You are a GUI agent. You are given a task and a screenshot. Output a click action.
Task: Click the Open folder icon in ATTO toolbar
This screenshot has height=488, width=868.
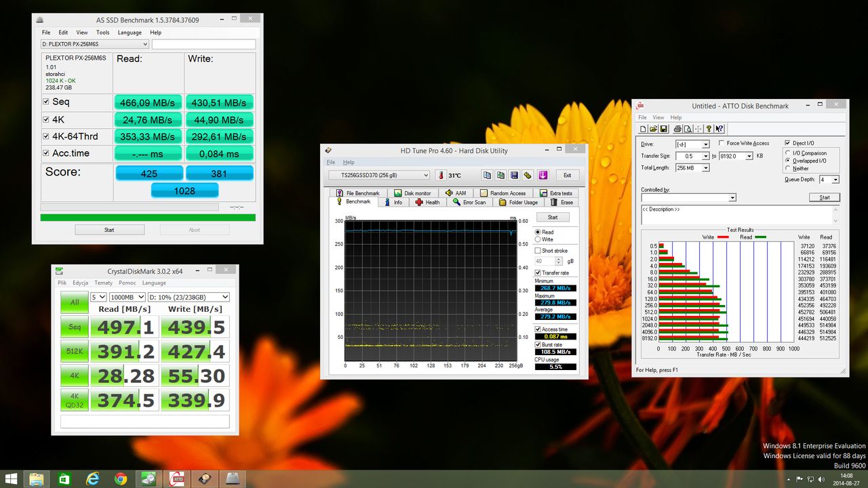tap(653, 129)
